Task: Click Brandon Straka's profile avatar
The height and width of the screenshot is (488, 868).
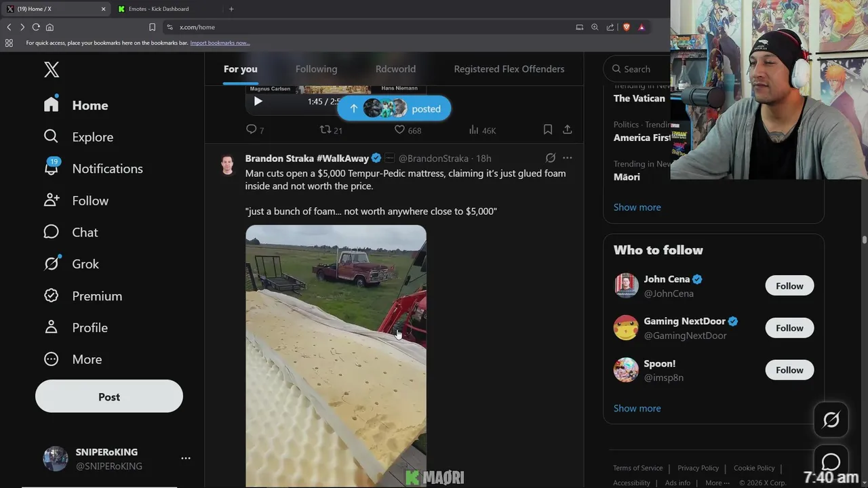Action: 227,165
